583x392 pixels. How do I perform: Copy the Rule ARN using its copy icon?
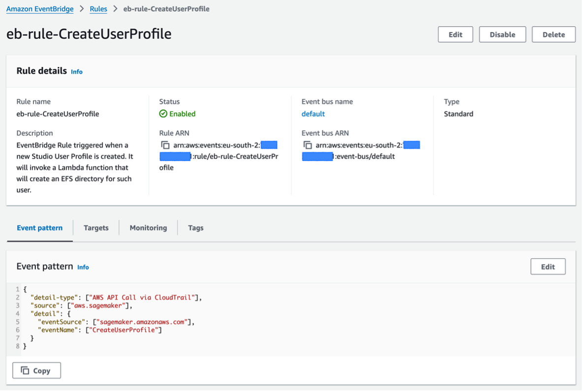point(165,145)
